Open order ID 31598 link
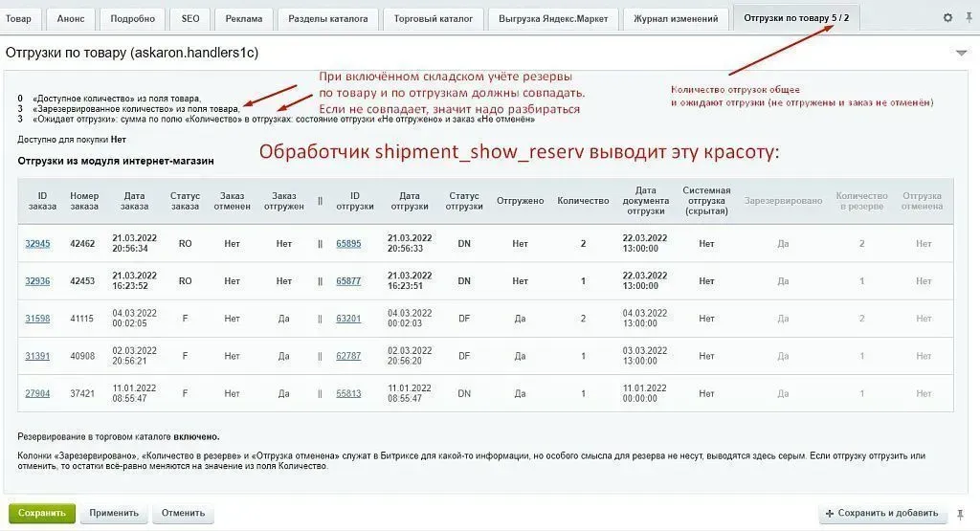Image resolution: width=980 pixels, height=531 pixels. coord(37,319)
